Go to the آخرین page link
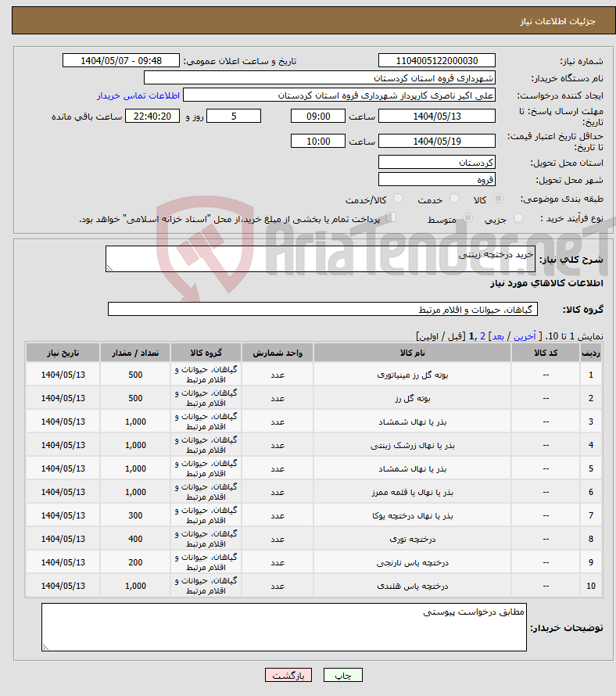Image resolution: width=616 pixels, height=696 pixels. tap(525, 336)
